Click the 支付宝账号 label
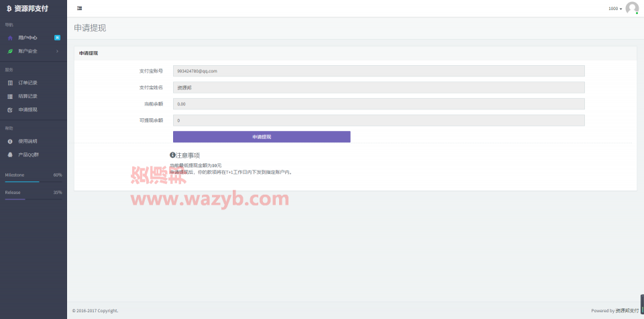 [x=151, y=71]
